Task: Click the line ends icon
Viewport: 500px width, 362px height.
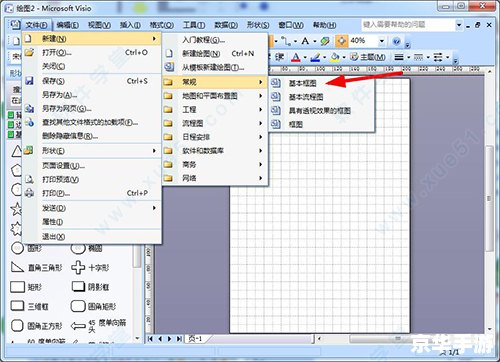Action: 438,57
